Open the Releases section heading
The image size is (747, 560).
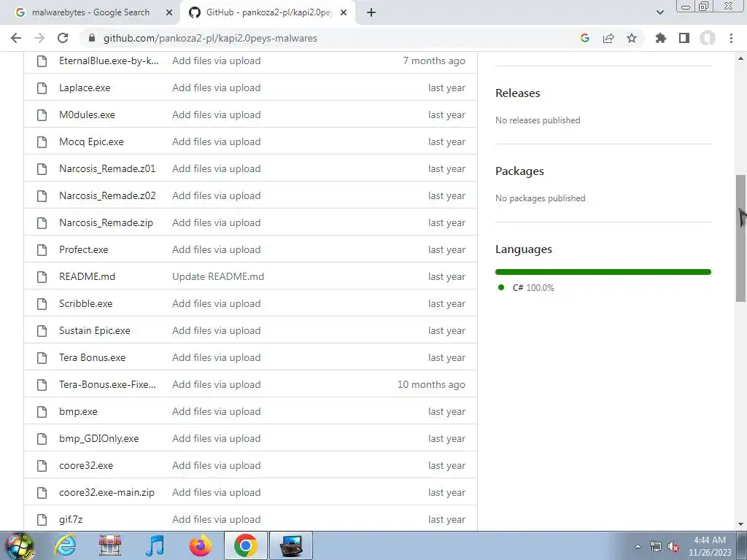coord(518,93)
